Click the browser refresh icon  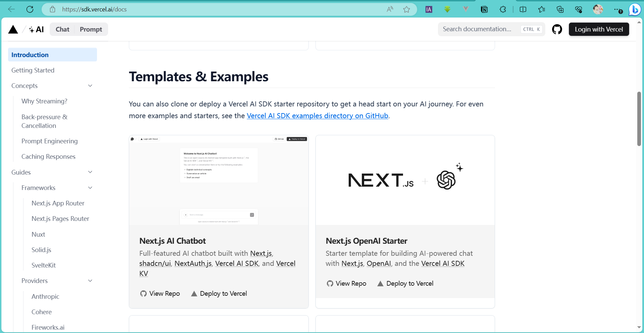click(x=30, y=9)
